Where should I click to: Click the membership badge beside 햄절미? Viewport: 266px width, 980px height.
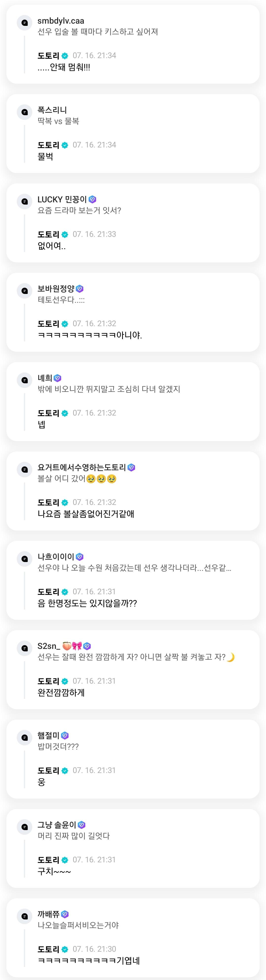65,735
